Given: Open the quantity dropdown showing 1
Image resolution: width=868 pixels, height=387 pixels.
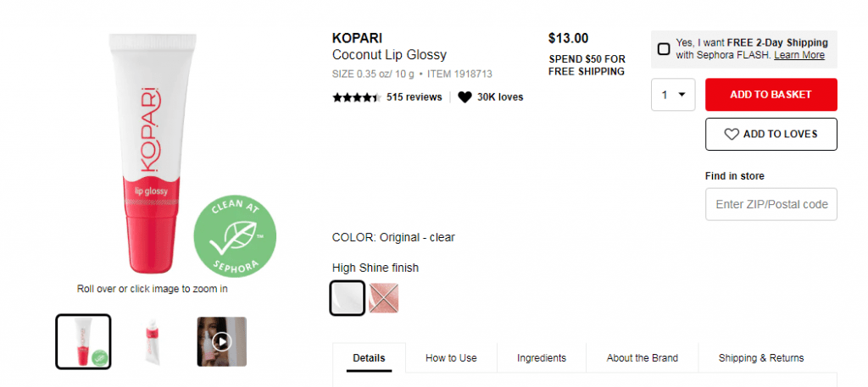Looking at the screenshot, I should (x=672, y=95).
